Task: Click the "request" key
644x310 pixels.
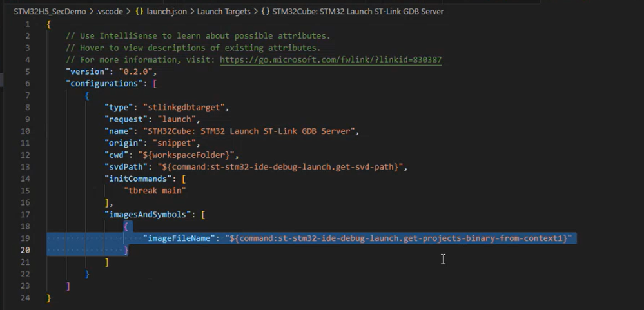Action: [126, 119]
